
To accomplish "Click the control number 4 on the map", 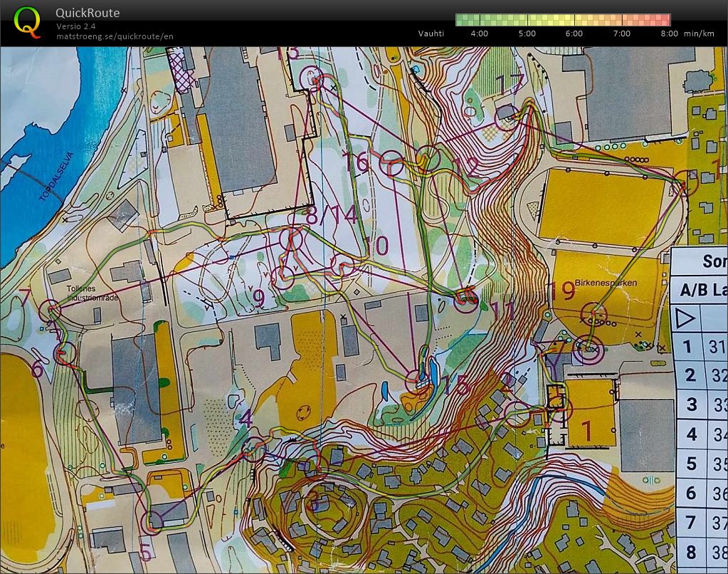I will click(246, 418).
